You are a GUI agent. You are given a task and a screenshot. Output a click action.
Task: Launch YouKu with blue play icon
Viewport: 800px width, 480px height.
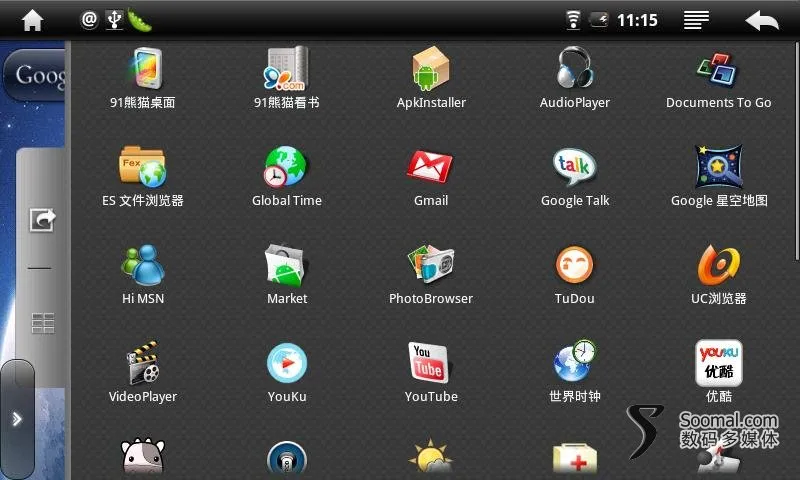pyautogui.click(x=287, y=372)
